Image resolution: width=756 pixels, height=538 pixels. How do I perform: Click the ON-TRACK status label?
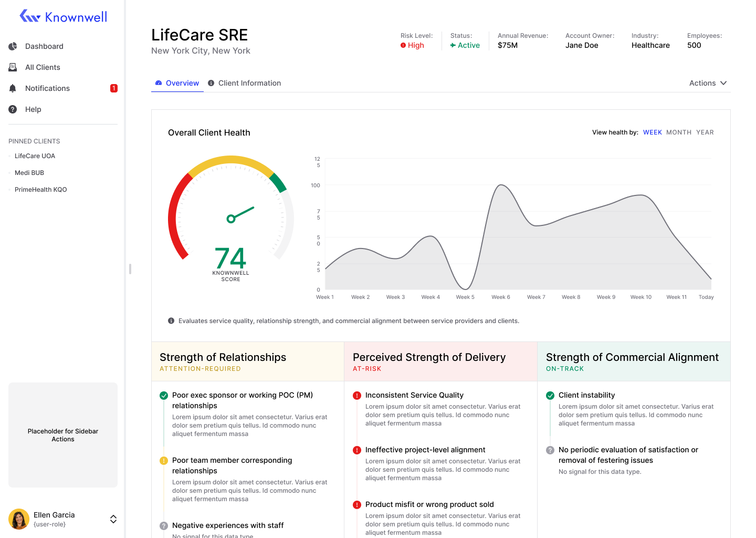(x=565, y=369)
